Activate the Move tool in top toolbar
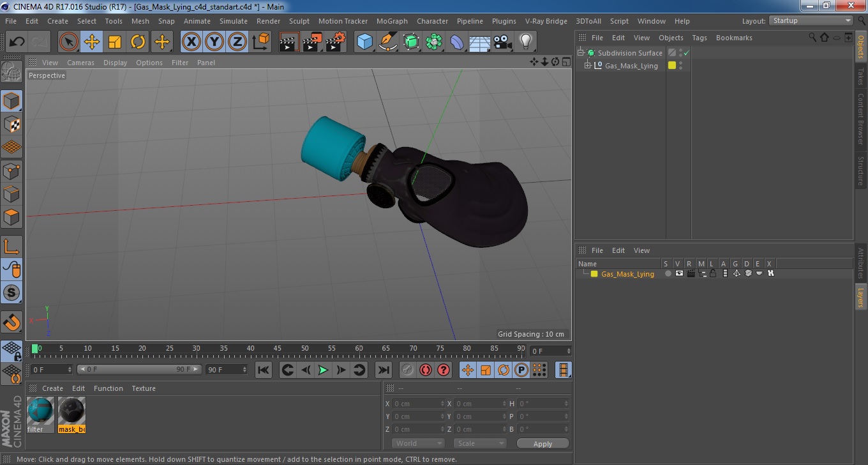This screenshot has width=868, height=465. 92,42
